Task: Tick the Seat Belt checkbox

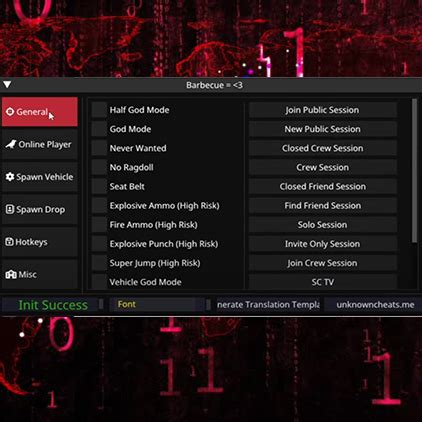Action: (99, 186)
